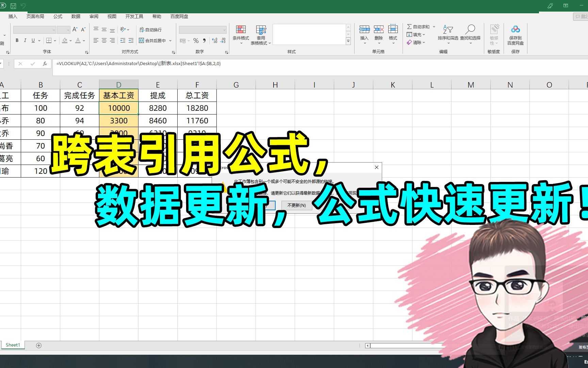Click inside the formula bar

[320, 67]
